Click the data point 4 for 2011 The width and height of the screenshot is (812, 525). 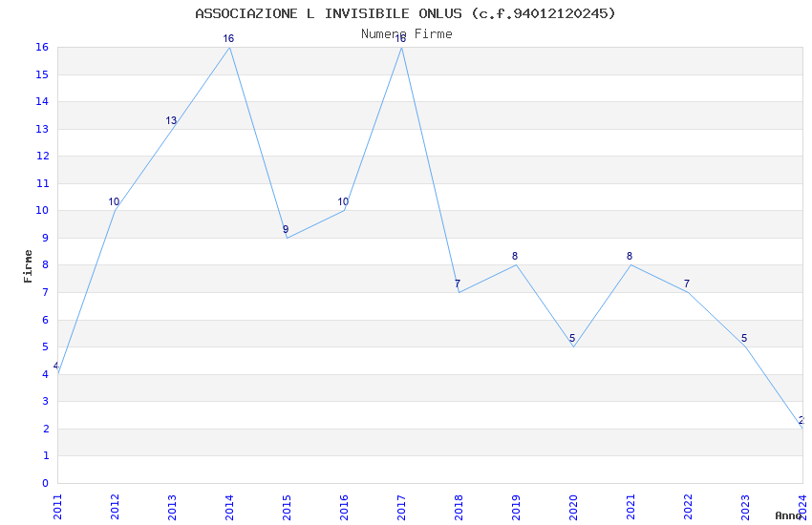point(56,367)
